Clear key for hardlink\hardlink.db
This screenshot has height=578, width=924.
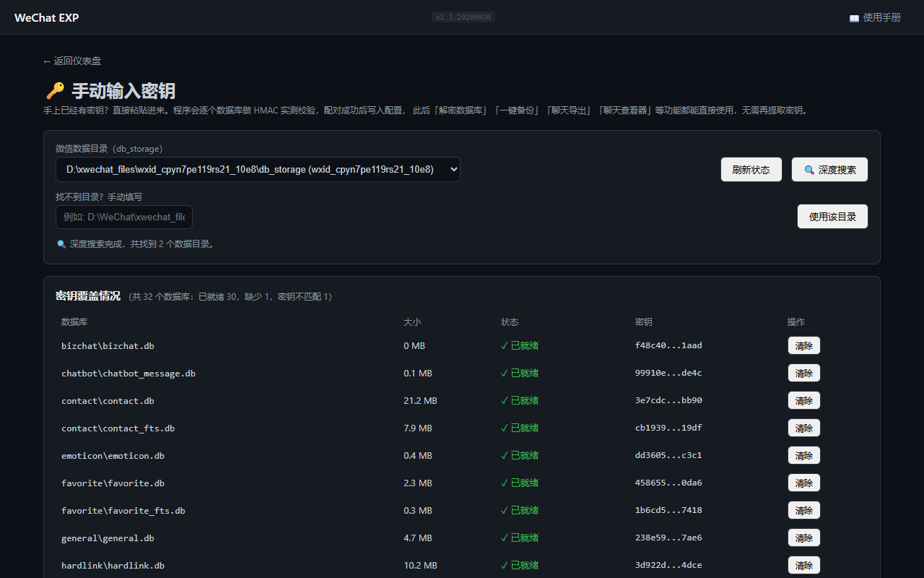803,566
